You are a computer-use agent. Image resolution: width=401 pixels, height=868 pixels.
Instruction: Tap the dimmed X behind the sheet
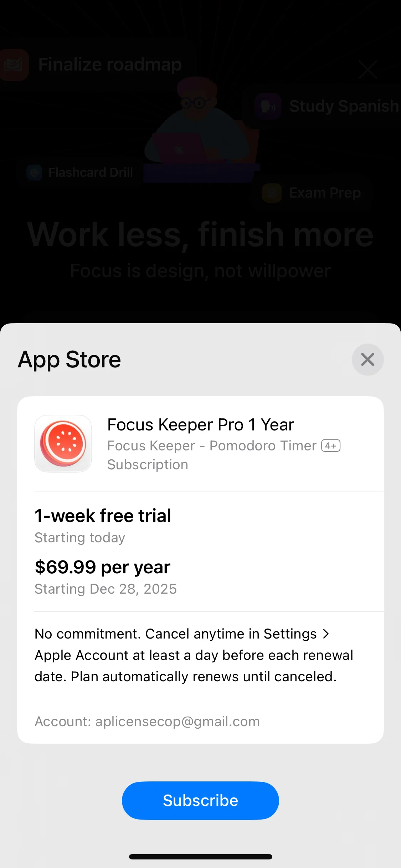[x=367, y=69]
